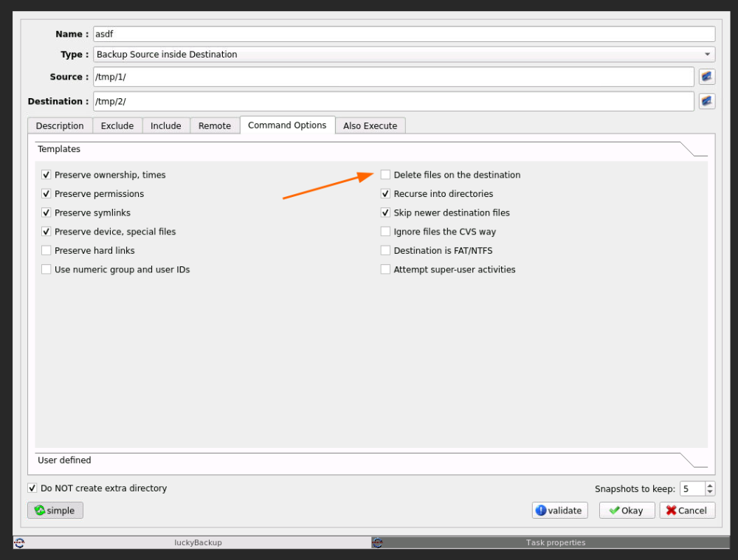Check Ignore files the CVS way
738x560 pixels.
[385, 232]
